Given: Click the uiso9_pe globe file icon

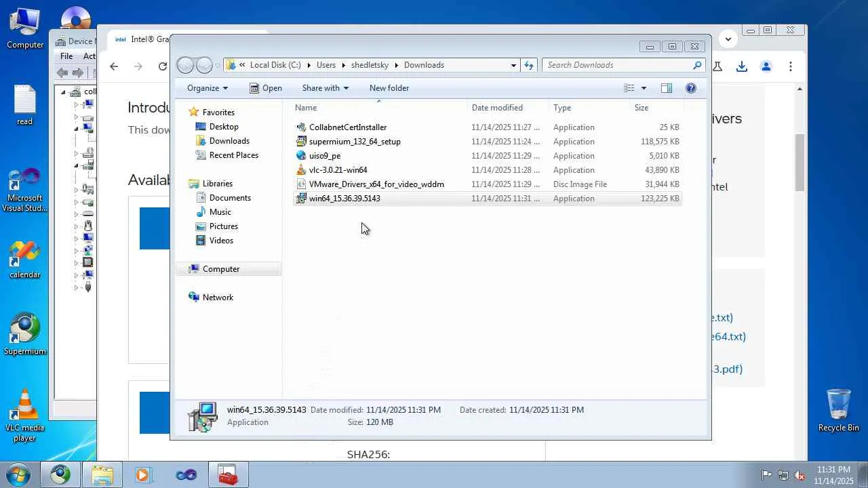Looking at the screenshot, I should click(x=301, y=156).
